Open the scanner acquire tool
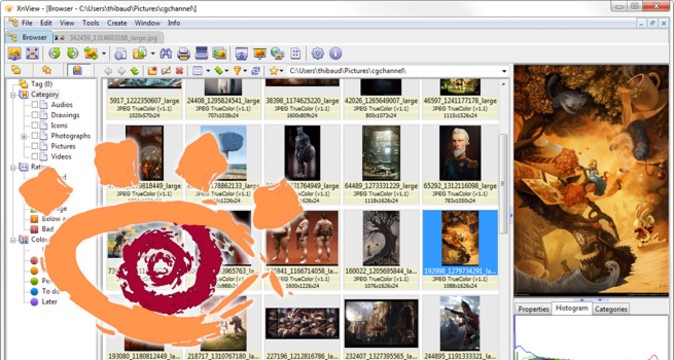Viewport: 674px width, 360px height. [x=202, y=53]
